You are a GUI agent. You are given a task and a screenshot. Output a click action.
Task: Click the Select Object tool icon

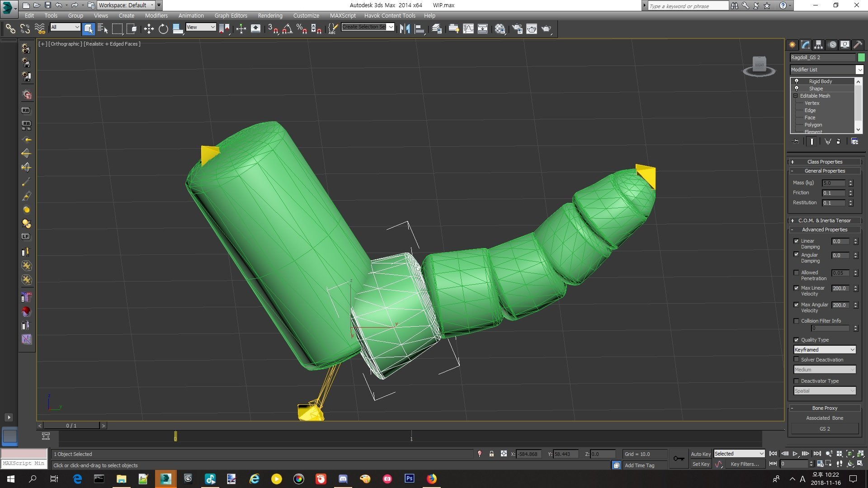(x=88, y=28)
